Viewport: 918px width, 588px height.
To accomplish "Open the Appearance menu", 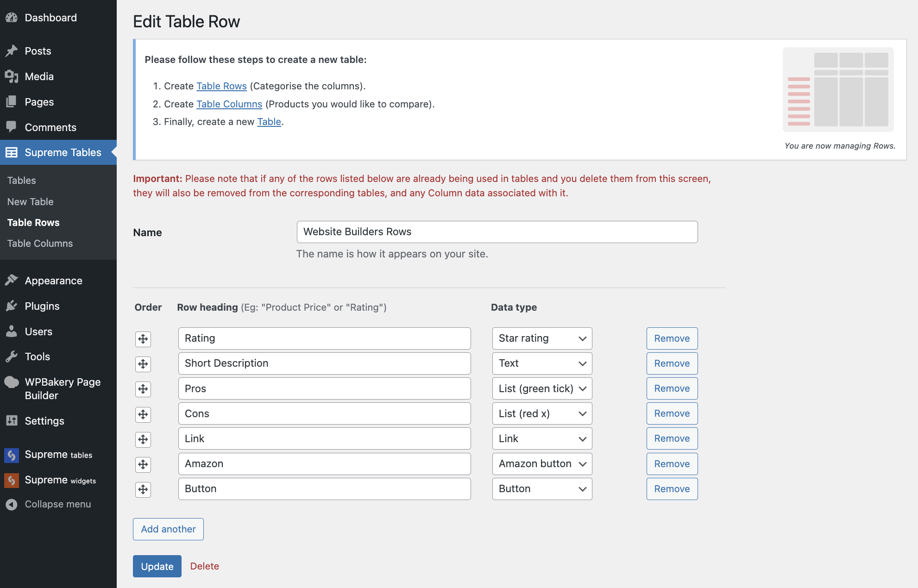I will tap(53, 281).
